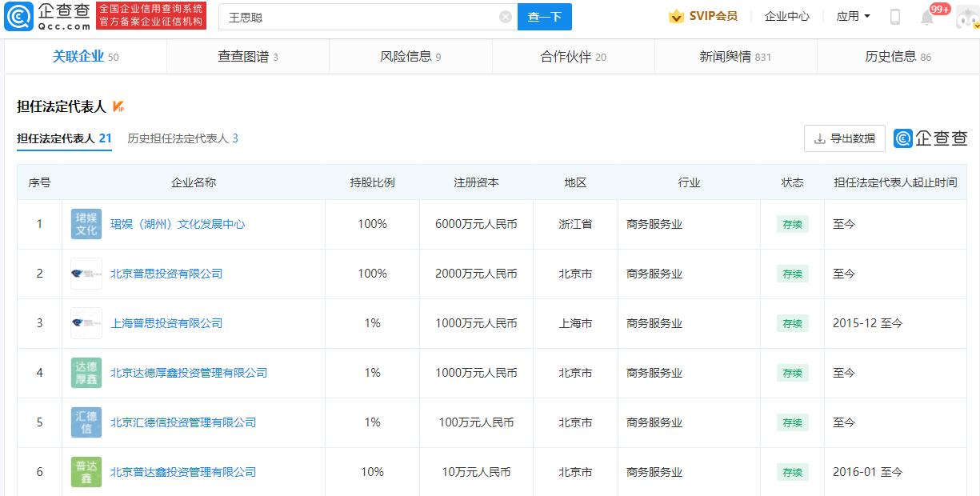
Task: Open the 应用 dropdown menu
Action: tap(850, 14)
